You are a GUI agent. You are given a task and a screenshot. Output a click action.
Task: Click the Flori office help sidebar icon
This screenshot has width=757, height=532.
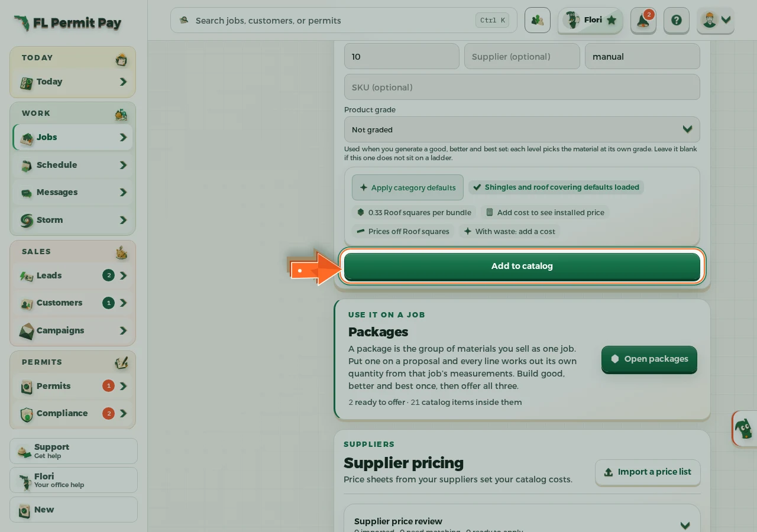(x=24, y=481)
